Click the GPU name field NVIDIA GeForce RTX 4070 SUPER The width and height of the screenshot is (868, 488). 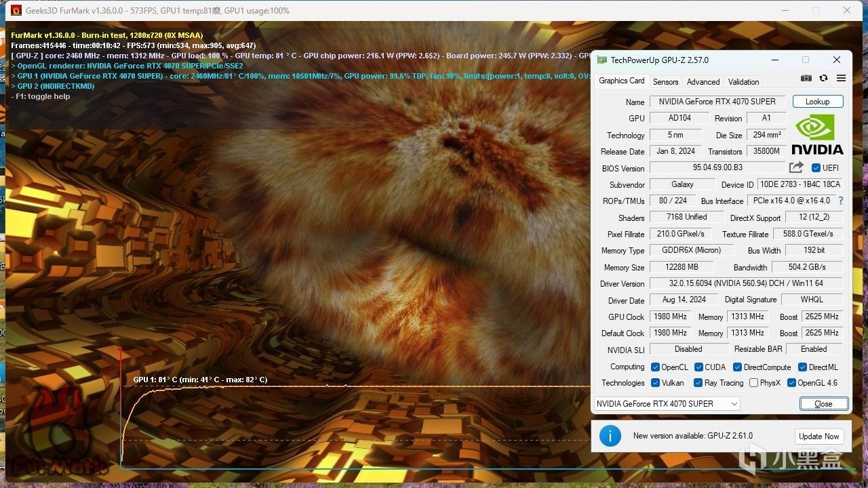pos(717,102)
